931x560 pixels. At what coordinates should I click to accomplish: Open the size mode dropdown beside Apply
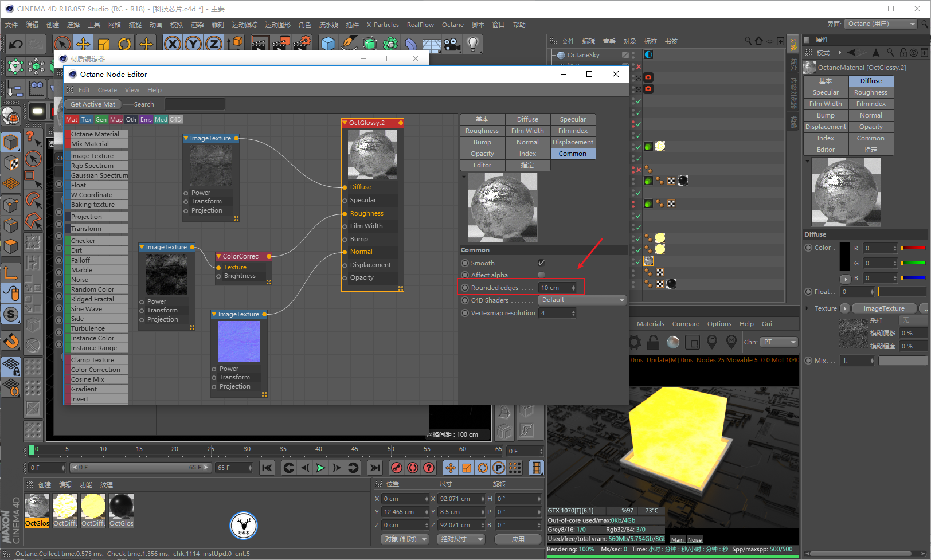click(x=461, y=539)
